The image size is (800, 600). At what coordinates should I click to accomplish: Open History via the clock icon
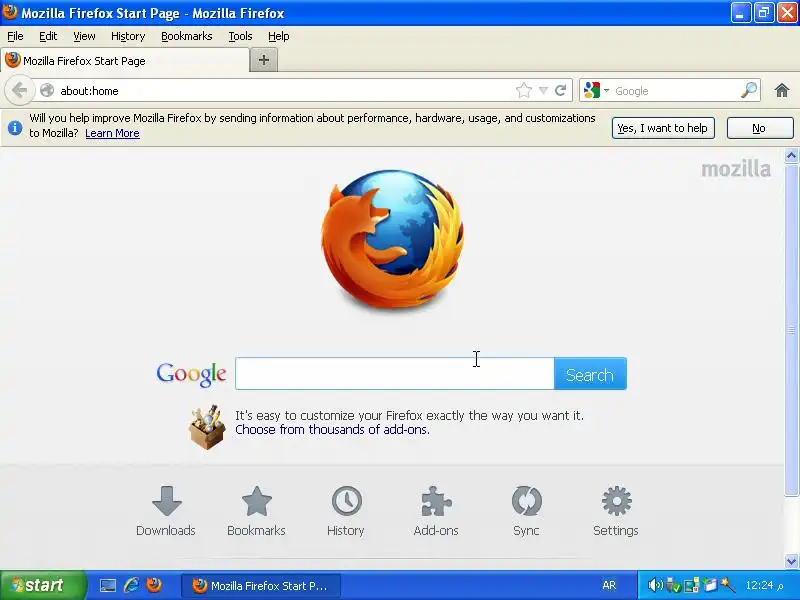click(346, 501)
